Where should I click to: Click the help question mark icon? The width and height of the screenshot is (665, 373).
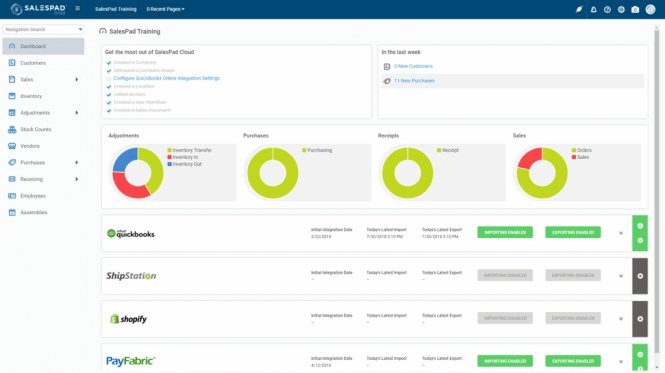[607, 9]
